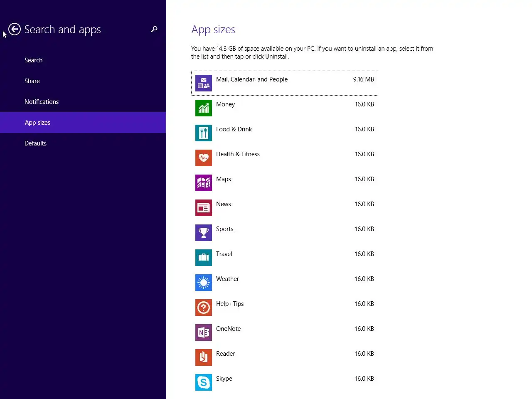Viewport: 532px width, 399px height.
Task: Click the Food & Drink fork icon
Action: tap(204, 133)
